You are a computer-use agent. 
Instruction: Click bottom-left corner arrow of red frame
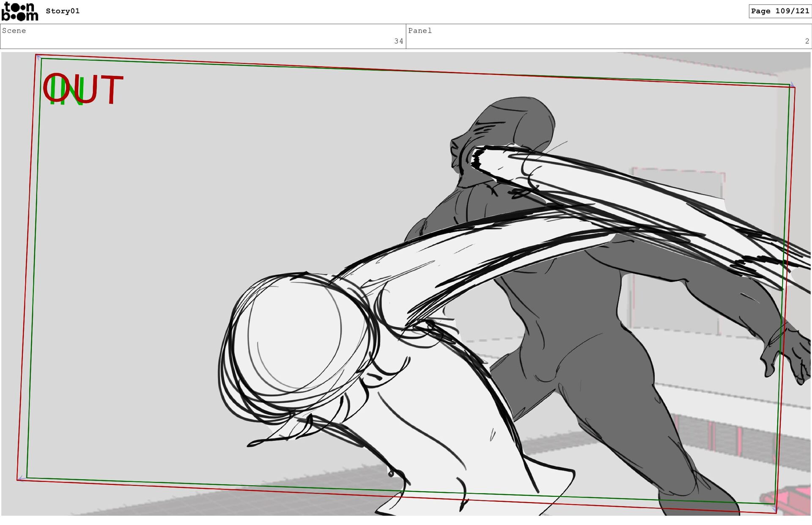pos(20,478)
